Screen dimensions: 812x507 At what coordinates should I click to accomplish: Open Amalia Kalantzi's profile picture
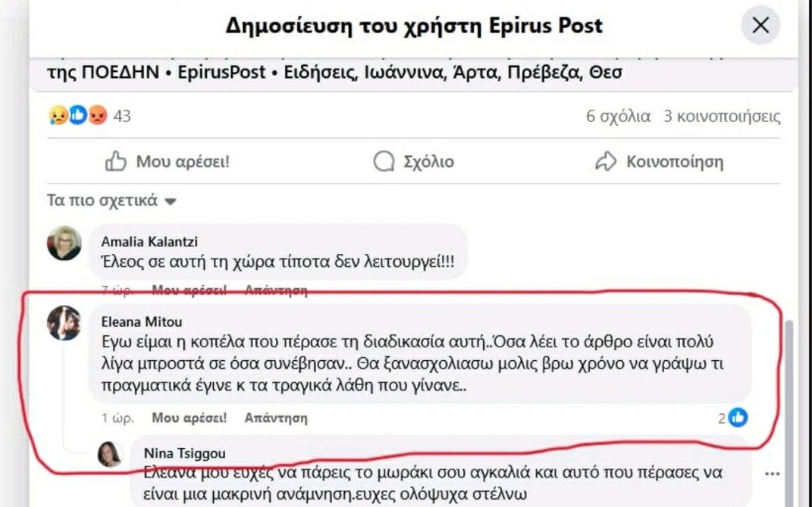click(x=64, y=243)
